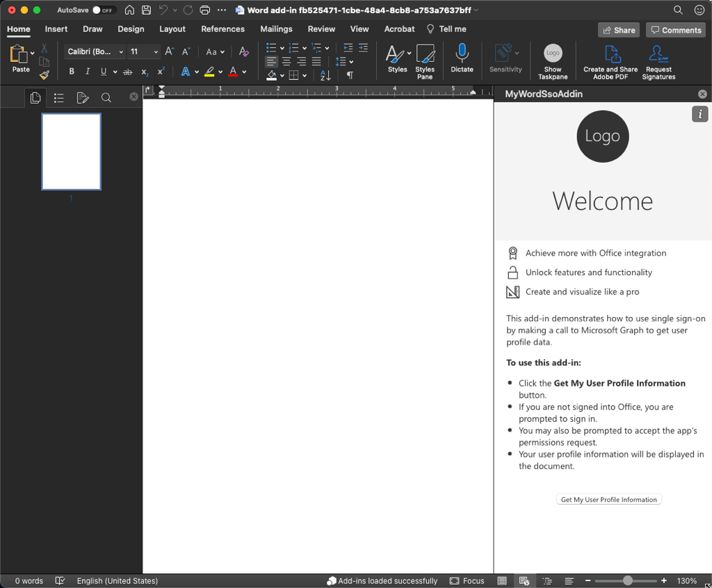Open reviewing pane icon in sidebar
This screenshot has width=712, height=588.
[83, 97]
